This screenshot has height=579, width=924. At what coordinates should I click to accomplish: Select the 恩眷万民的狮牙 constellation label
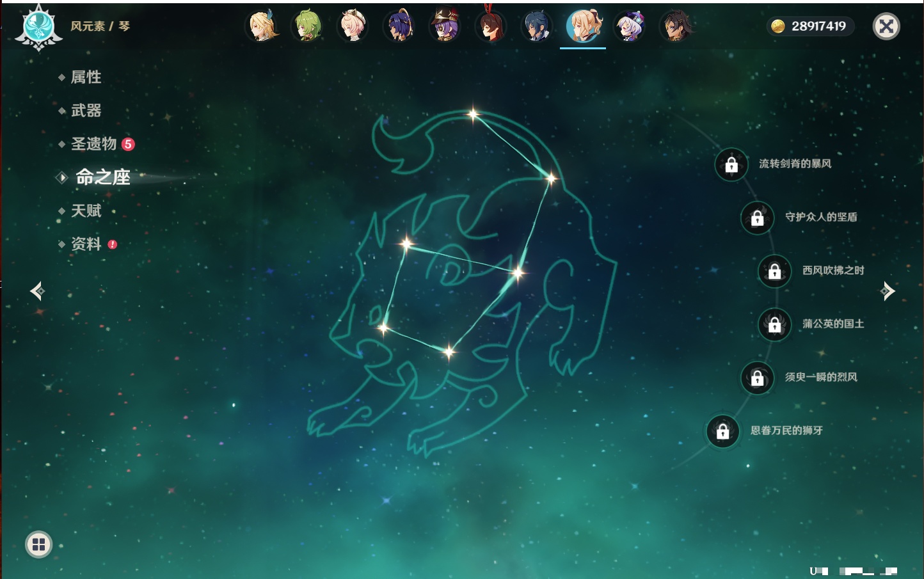coord(786,430)
